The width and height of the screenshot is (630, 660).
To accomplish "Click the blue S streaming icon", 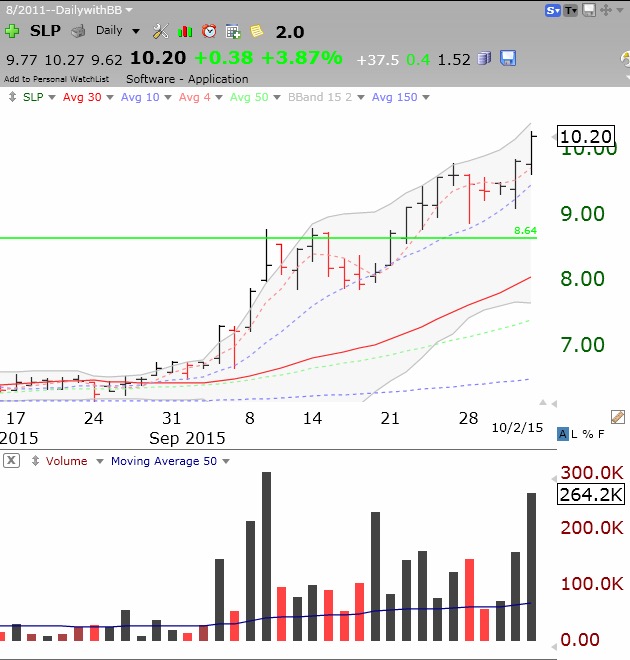I will (552, 10).
